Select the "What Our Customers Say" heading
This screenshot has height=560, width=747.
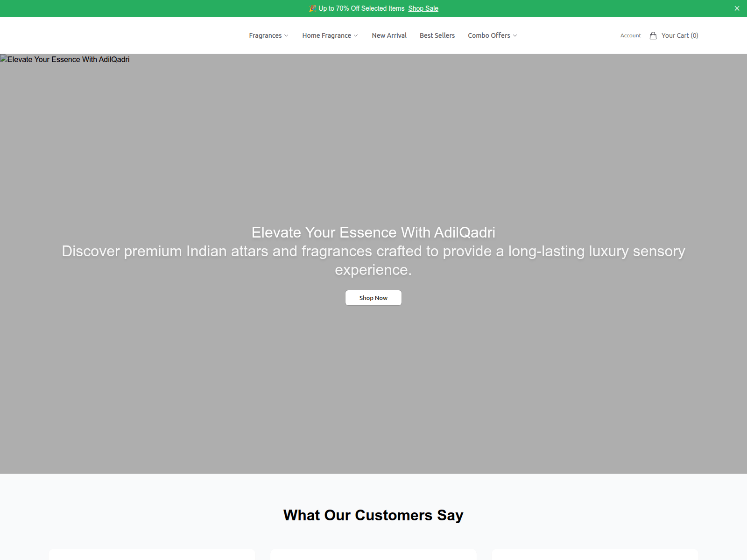(373, 515)
